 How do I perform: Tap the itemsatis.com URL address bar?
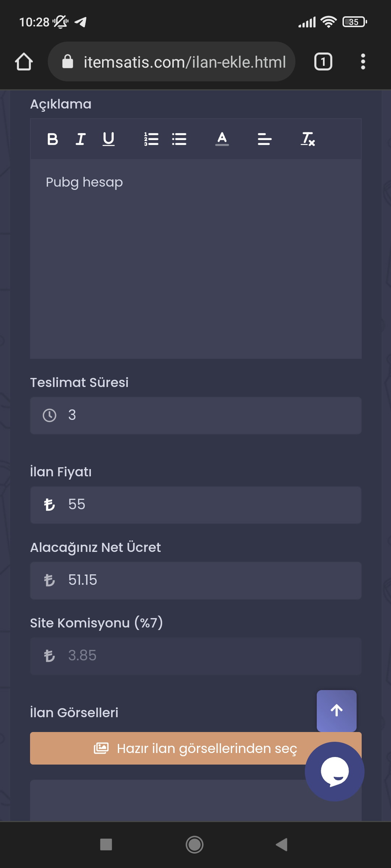pos(172,61)
